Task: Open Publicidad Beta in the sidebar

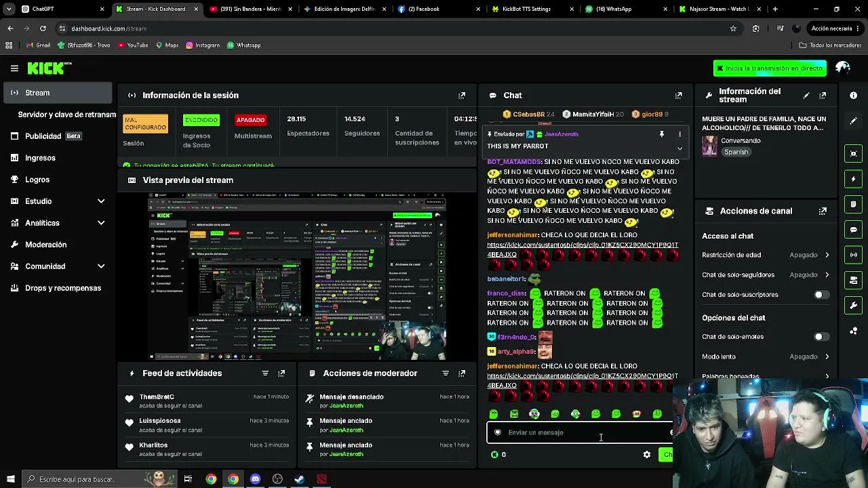Action: (57, 136)
